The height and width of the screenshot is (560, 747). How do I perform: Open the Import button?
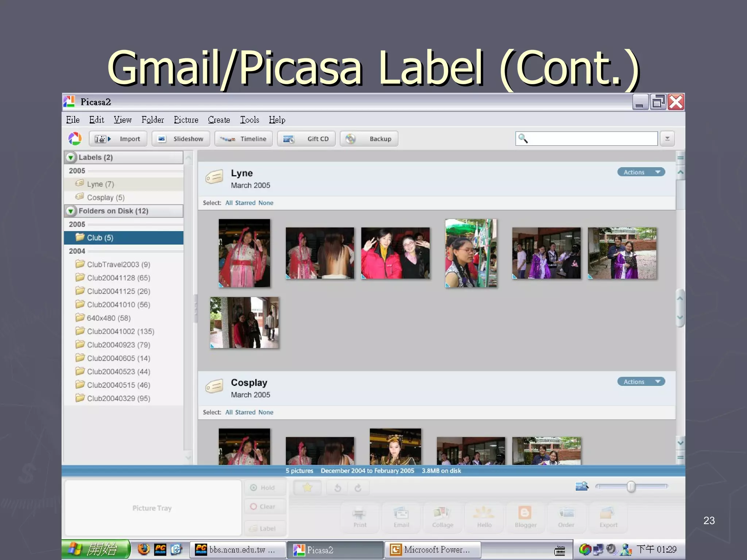coord(118,139)
